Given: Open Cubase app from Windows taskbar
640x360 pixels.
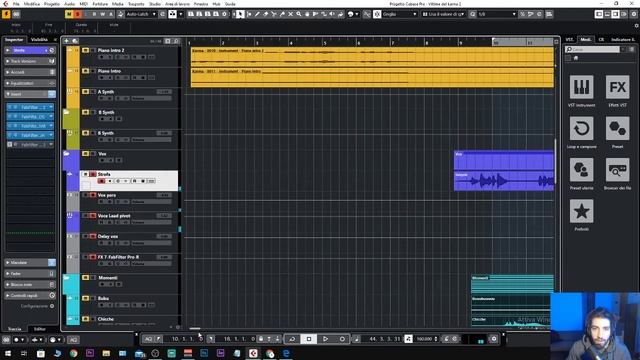Looking at the screenshot, I should 253,353.
